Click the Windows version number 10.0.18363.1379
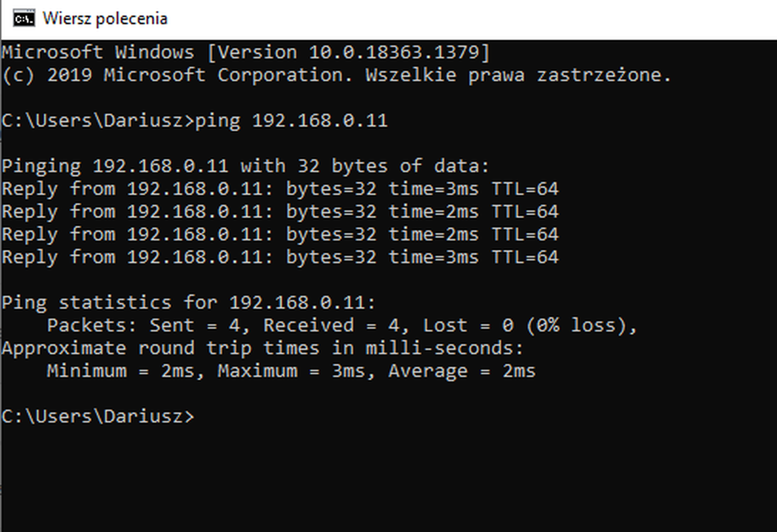The height and width of the screenshot is (532, 777). pos(395,52)
